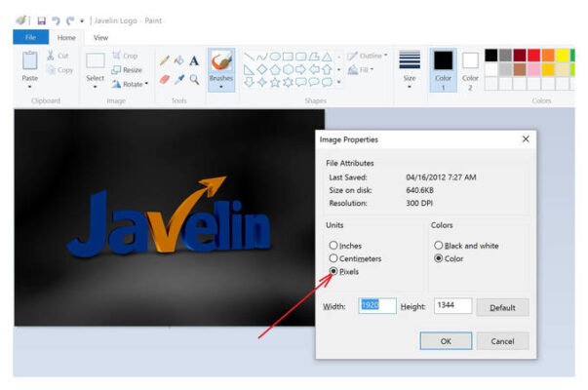Click the Paste clipboard icon

click(x=29, y=61)
